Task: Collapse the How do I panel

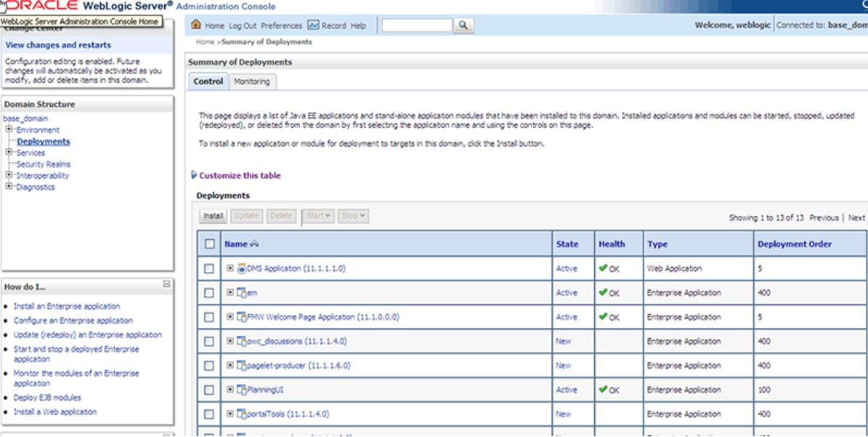Action: (x=166, y=284)
